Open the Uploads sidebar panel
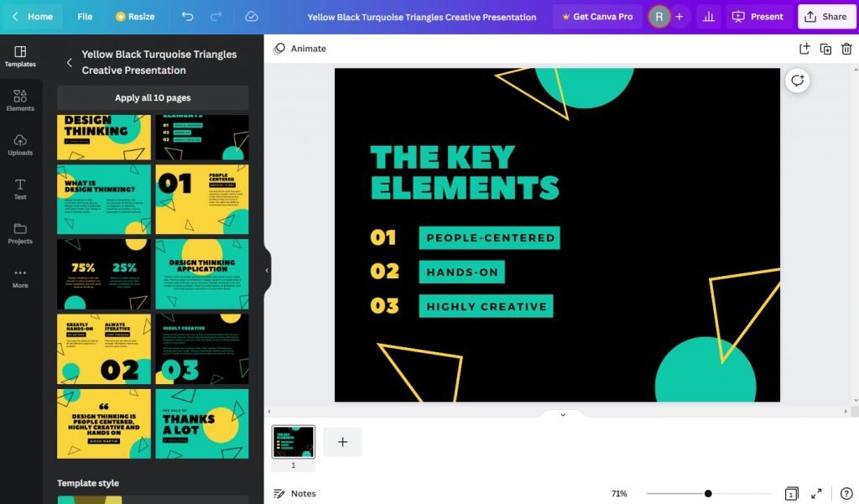Viewport: 859px width, 504px height. [20, 145]
